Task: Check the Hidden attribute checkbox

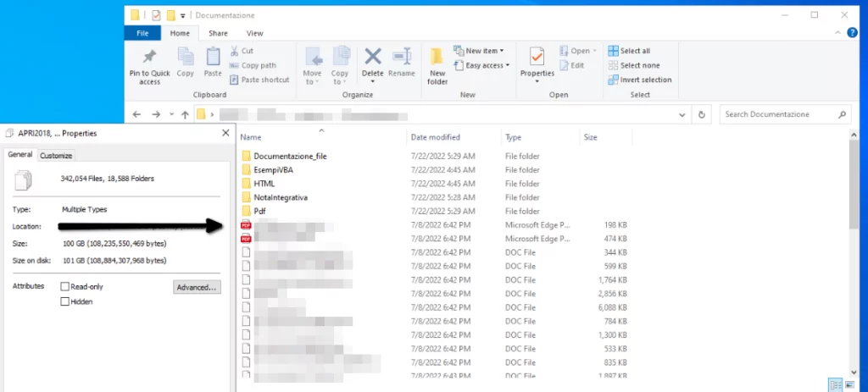Action: coord(65,301)
